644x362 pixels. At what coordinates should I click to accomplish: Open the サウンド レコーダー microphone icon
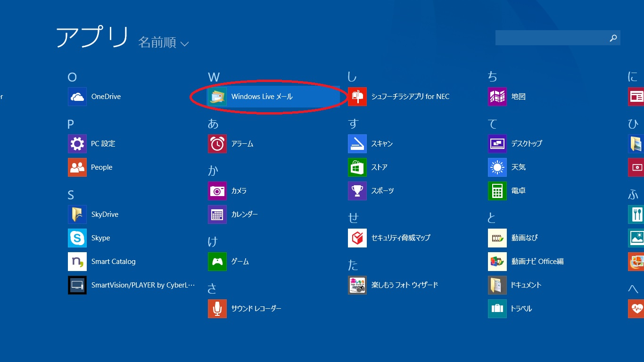(217, 309)
